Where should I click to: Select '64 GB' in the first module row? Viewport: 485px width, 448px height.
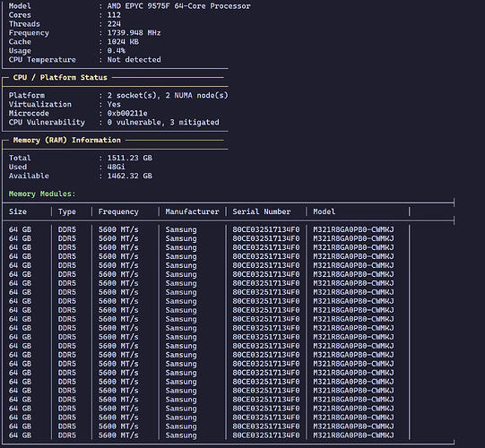[x=20, y=229]
